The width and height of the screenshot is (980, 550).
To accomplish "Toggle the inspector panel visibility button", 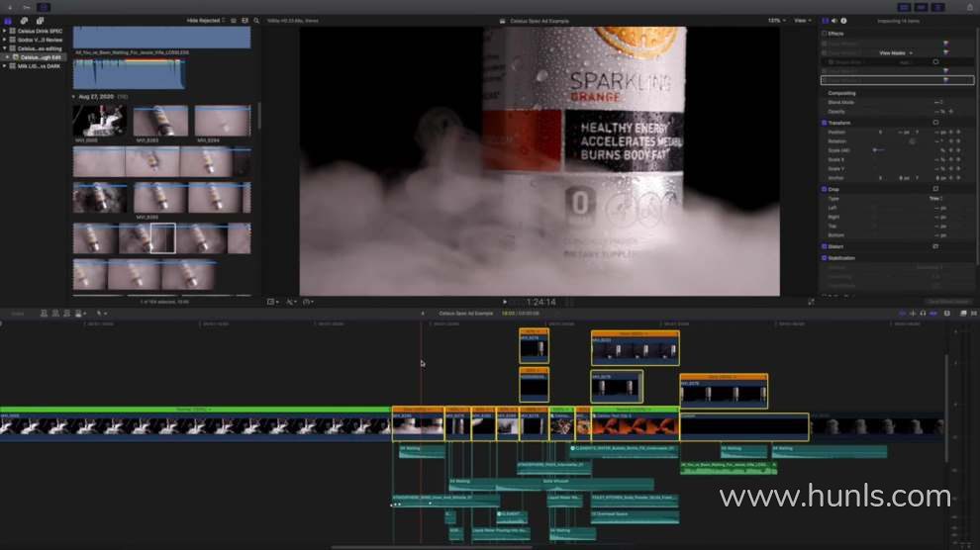I will pos(937,8).
